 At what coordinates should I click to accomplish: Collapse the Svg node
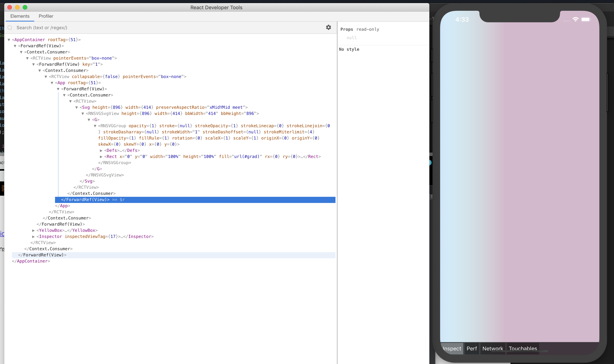coord(77,107)
